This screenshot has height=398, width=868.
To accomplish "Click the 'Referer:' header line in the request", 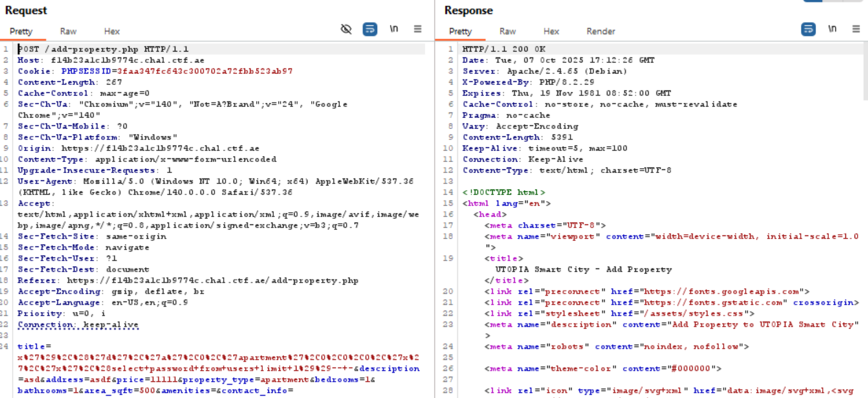I will coord(188,281).
